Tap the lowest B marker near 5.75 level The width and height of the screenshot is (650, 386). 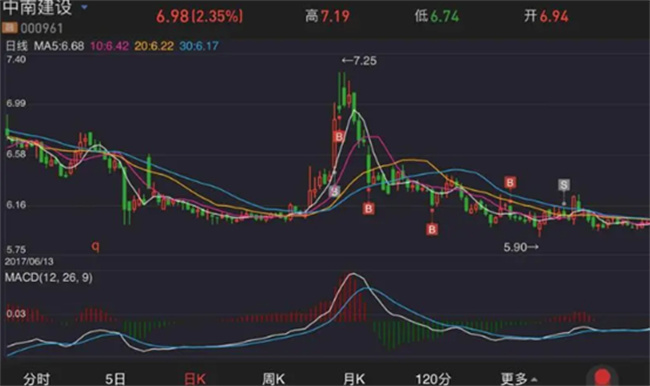pyautogui.click(x=432, y=229)
